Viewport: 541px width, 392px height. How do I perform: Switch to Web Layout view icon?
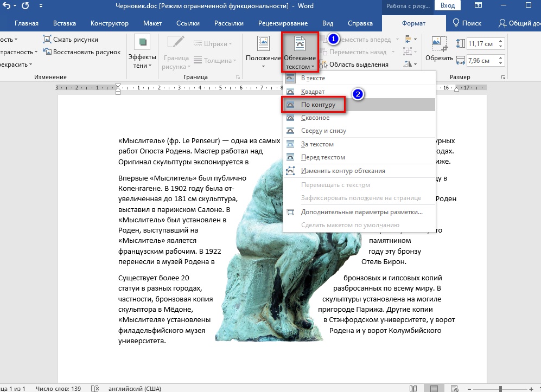coord(454,389)
